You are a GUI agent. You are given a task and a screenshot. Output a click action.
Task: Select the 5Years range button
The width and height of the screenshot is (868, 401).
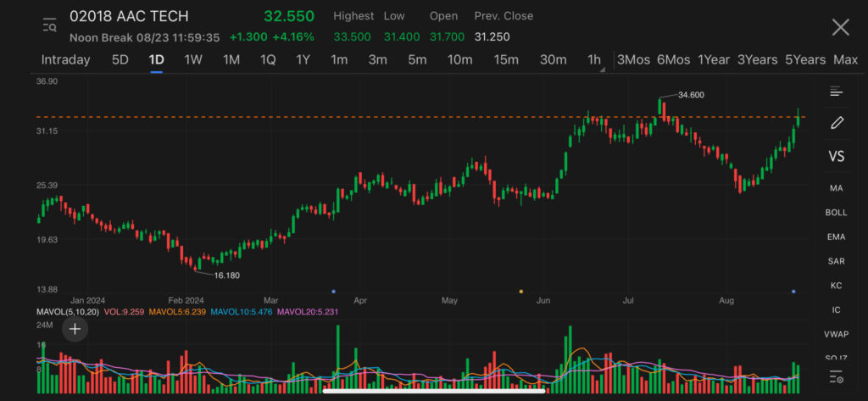804,60
